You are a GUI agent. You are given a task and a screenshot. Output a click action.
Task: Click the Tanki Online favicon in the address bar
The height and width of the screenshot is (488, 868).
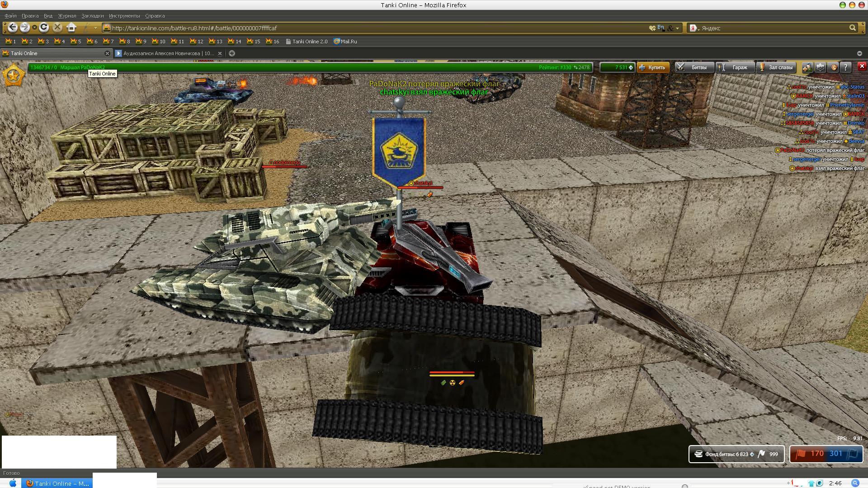pos(107,28)
